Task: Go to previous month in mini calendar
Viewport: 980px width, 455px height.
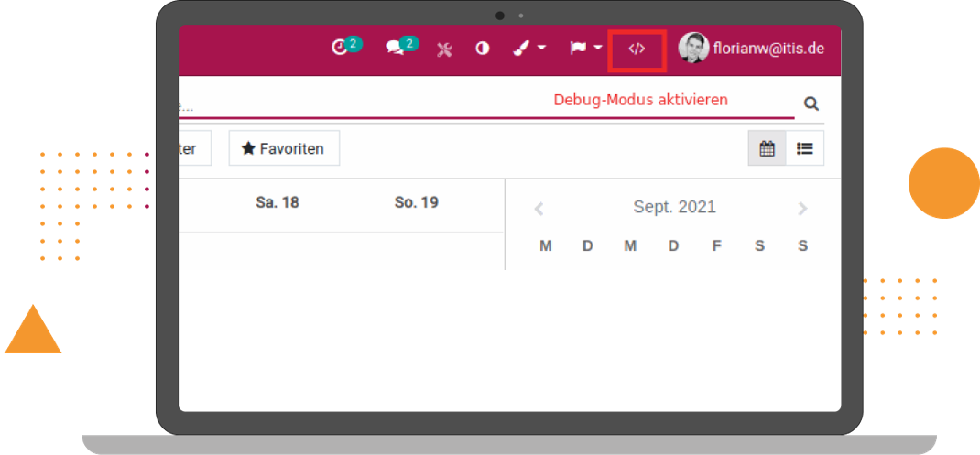Action: pyautogui.click(x=539, y=209)
